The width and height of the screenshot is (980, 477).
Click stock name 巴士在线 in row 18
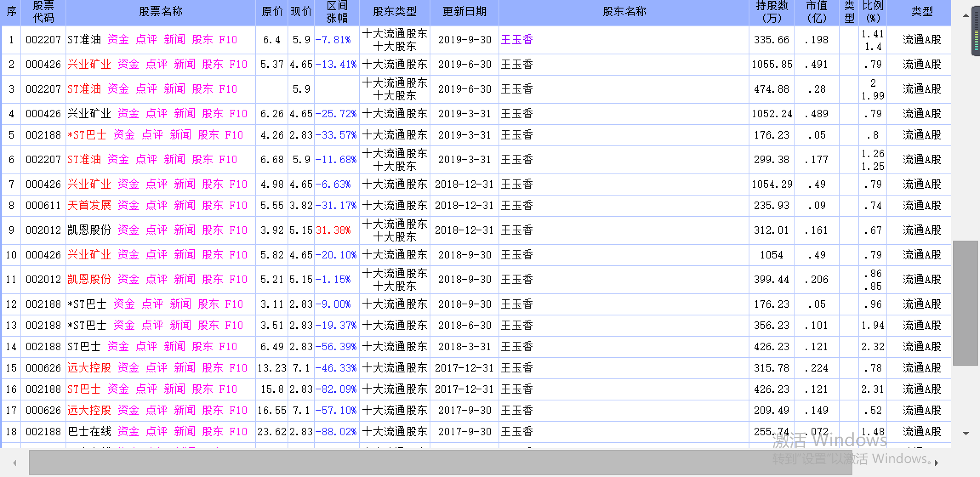click(89, 432)
